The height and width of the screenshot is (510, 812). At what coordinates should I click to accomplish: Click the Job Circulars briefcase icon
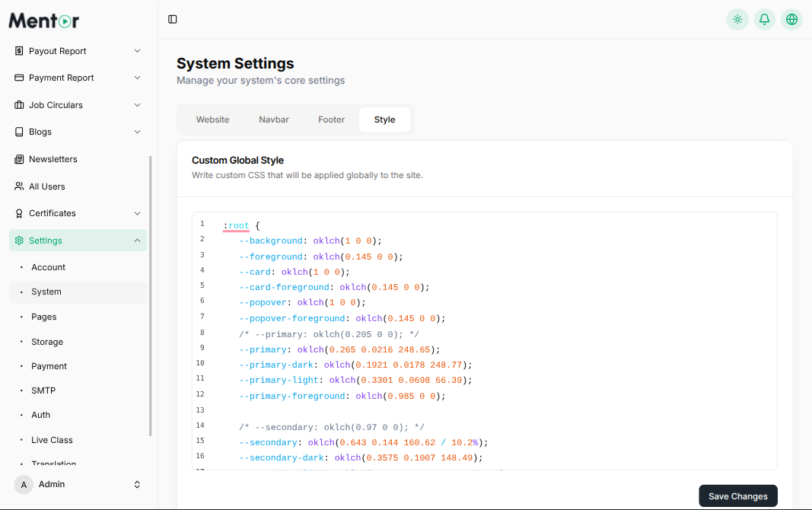point(20,105)
